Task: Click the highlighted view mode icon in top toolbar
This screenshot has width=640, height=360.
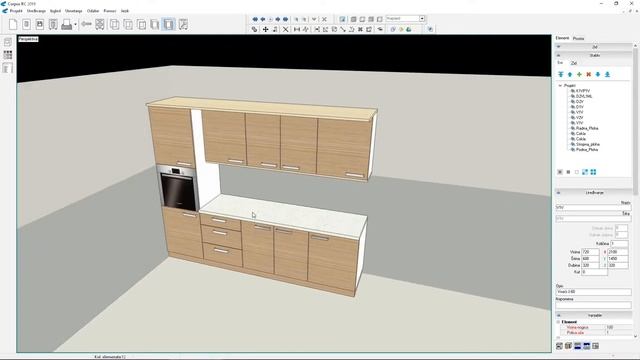Action: tap(168, 24)
